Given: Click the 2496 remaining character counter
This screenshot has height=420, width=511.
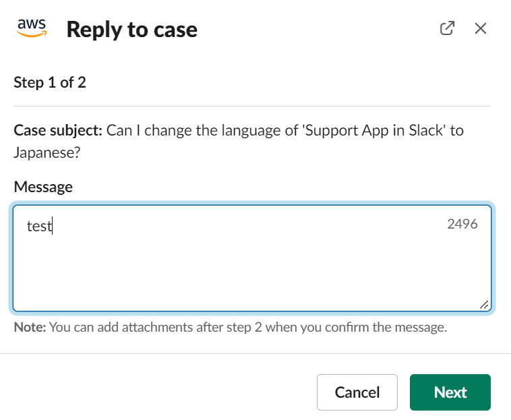Looking at the screenshot, I should click(x=462, y=224).
